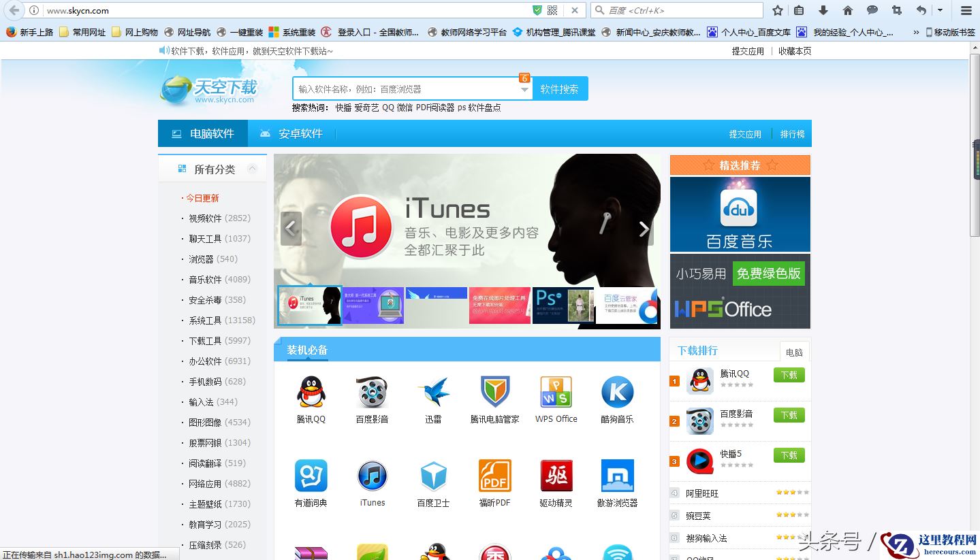Select the iTunes carousel thumbnail
The image size is (980, 560).
pos(310,306)
